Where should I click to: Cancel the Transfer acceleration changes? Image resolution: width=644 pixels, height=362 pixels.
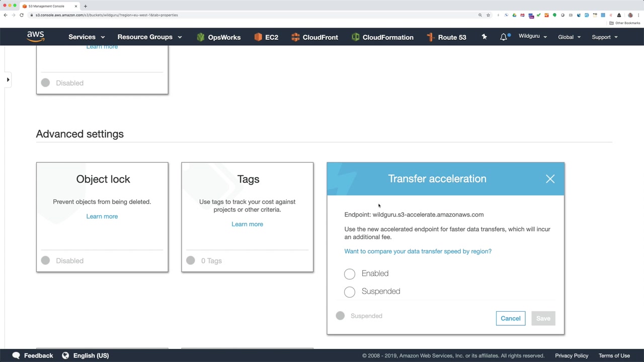pyautogui.click(x=511, y=318)
